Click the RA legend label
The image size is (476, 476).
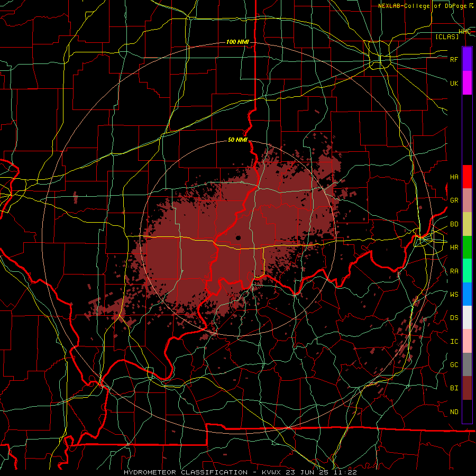454,271
